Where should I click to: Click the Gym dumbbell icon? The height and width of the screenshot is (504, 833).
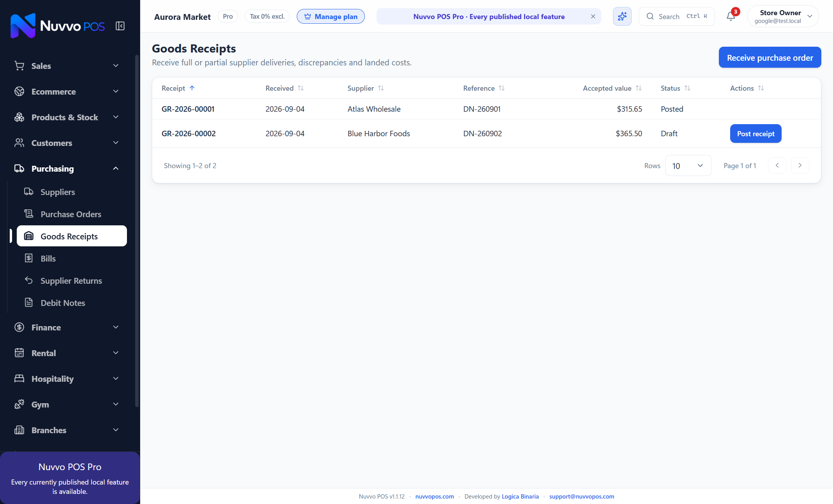19,404
